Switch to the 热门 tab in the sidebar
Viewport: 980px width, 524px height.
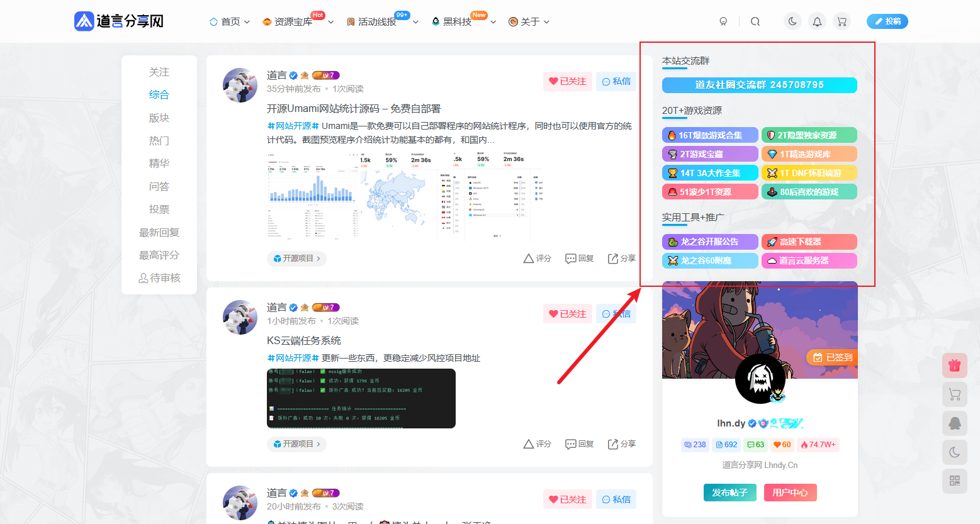click(x=159, y=140)
